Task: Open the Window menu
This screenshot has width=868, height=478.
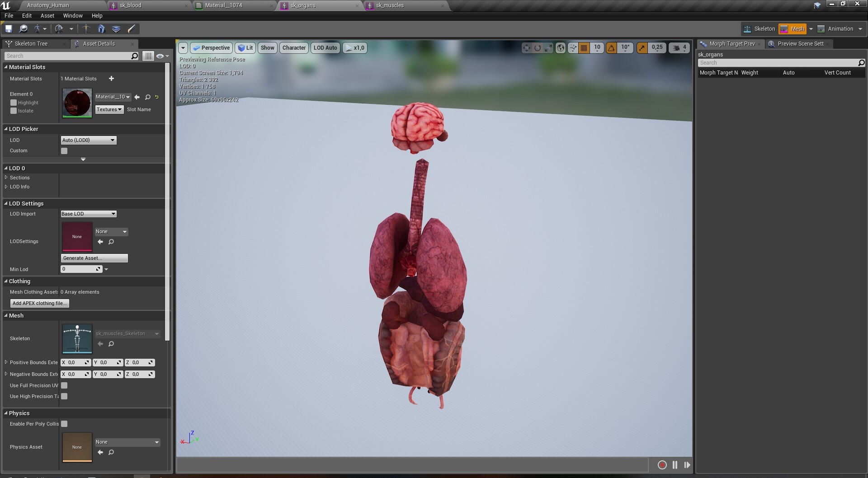Action: (x=72, y=15)
